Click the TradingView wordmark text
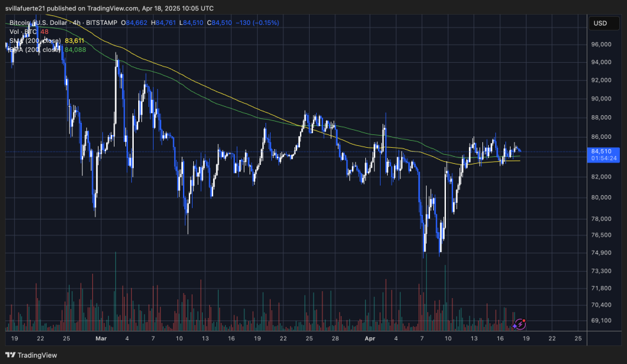 [38, 355]
